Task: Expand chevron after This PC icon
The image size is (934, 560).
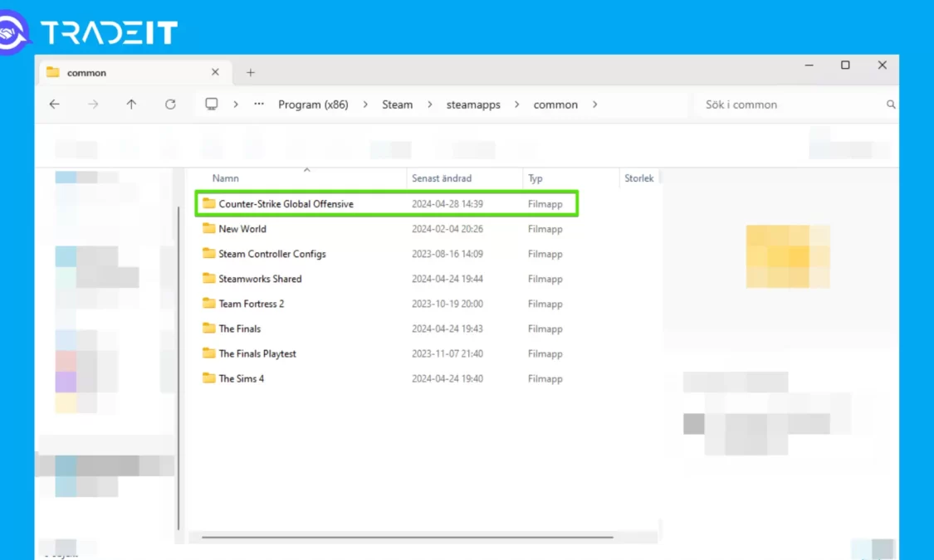Action: pyautogui.click(x=236, y=105)
